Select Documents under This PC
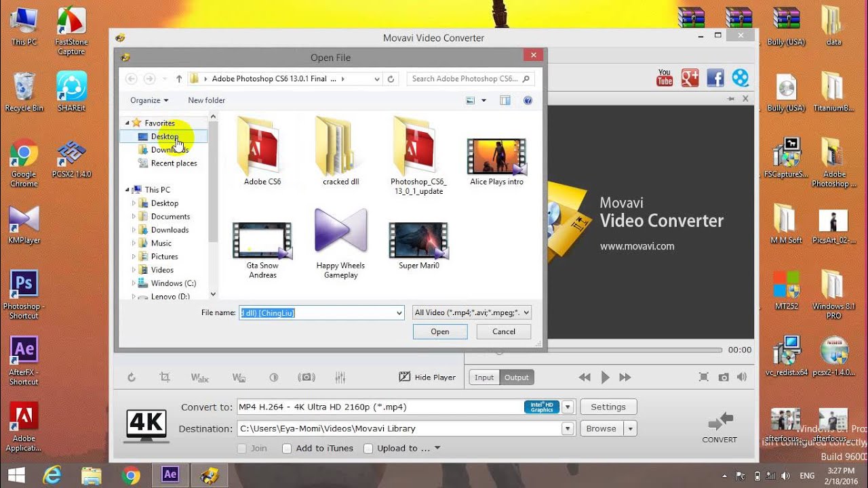This screenshot has height=488, width=868. coord(164,217)
